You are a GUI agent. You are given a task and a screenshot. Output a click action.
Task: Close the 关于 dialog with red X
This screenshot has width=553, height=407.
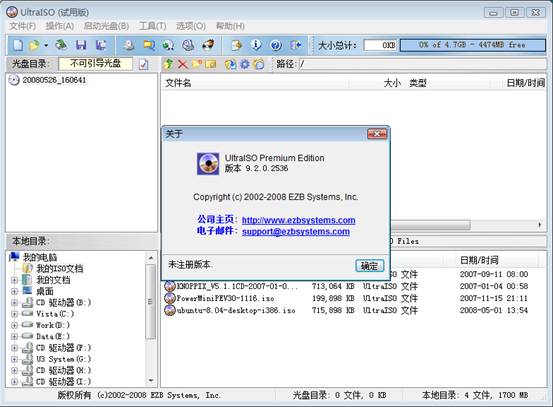[x=377, y=134]
